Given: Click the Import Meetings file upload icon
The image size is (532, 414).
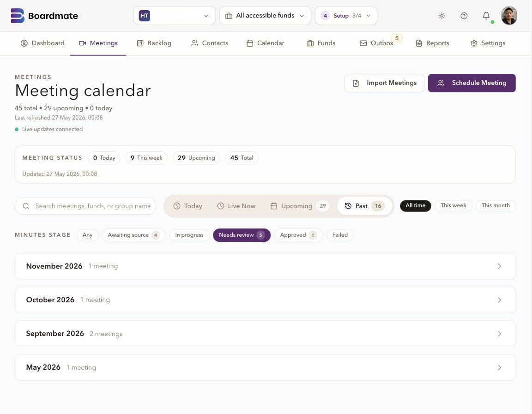Looking at the screenshot, I should coord(356,83).
